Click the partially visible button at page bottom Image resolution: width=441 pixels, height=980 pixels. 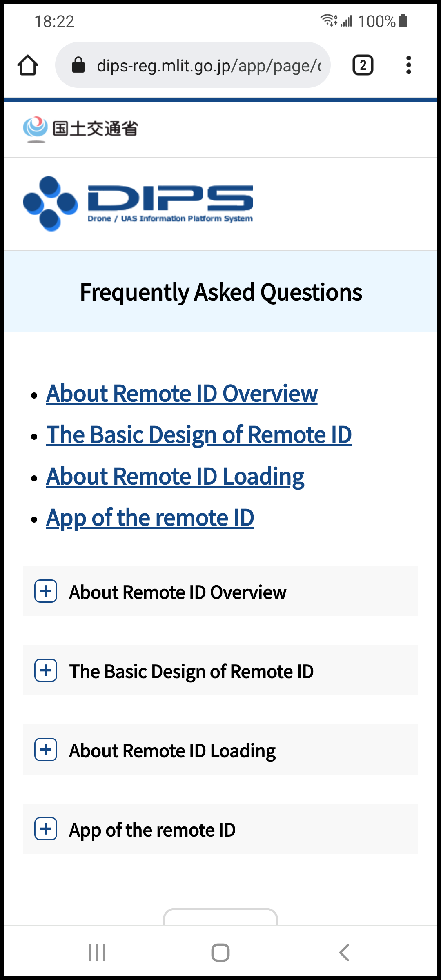(220, 917)
